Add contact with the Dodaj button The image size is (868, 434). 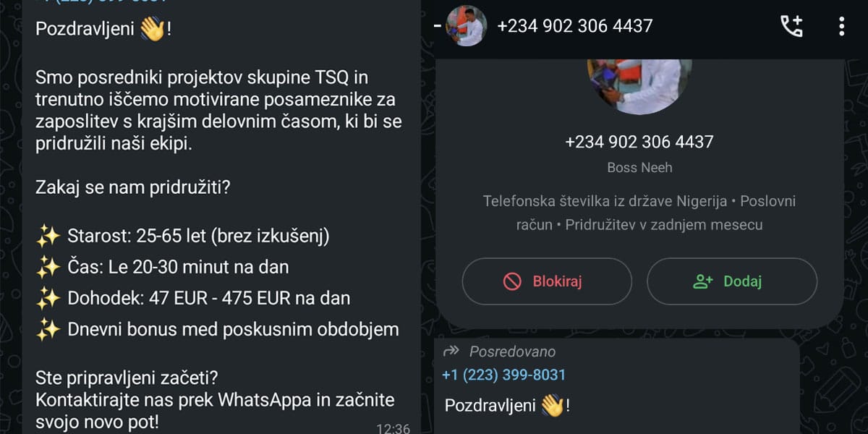point(732,281)
